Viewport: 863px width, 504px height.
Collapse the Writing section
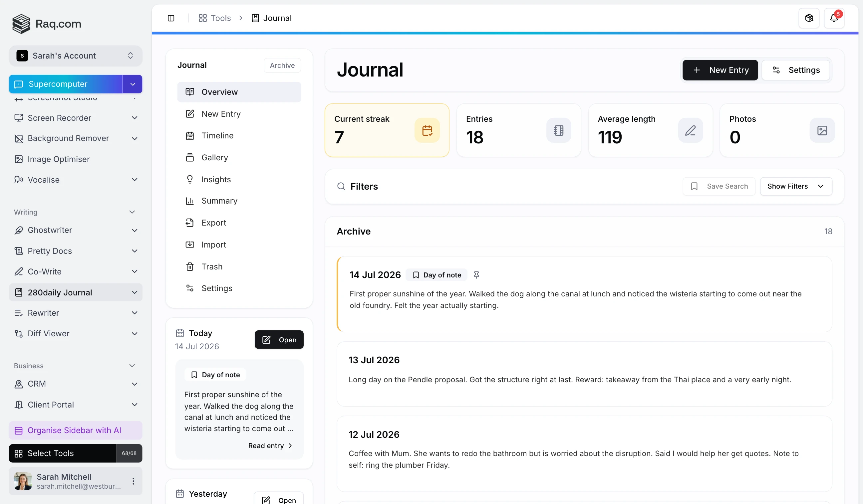132,212
